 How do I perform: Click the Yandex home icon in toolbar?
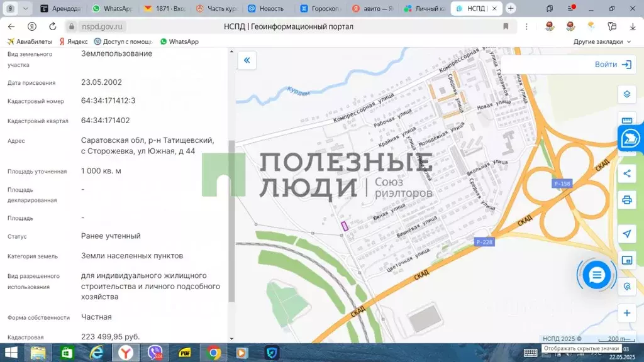pyautogui.click(x=31, y=26)
